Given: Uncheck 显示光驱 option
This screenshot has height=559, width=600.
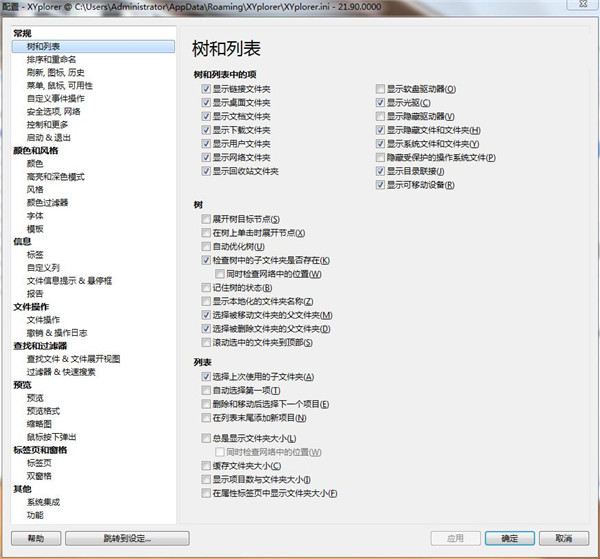Looking at the screenshot, I should click(380, 103).
